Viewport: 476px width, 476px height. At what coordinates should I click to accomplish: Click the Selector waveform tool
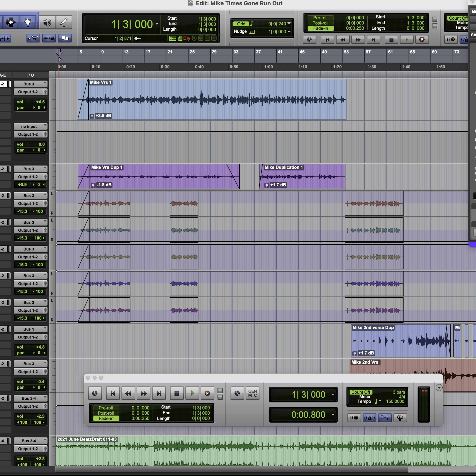coord(11,22)
